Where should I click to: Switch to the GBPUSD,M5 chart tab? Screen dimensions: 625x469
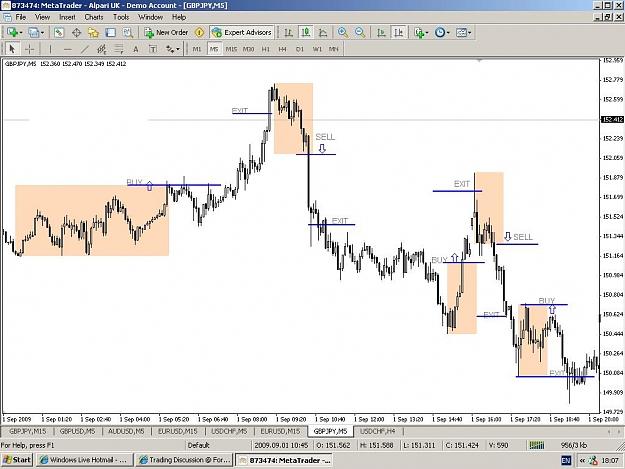coord(77,431)
